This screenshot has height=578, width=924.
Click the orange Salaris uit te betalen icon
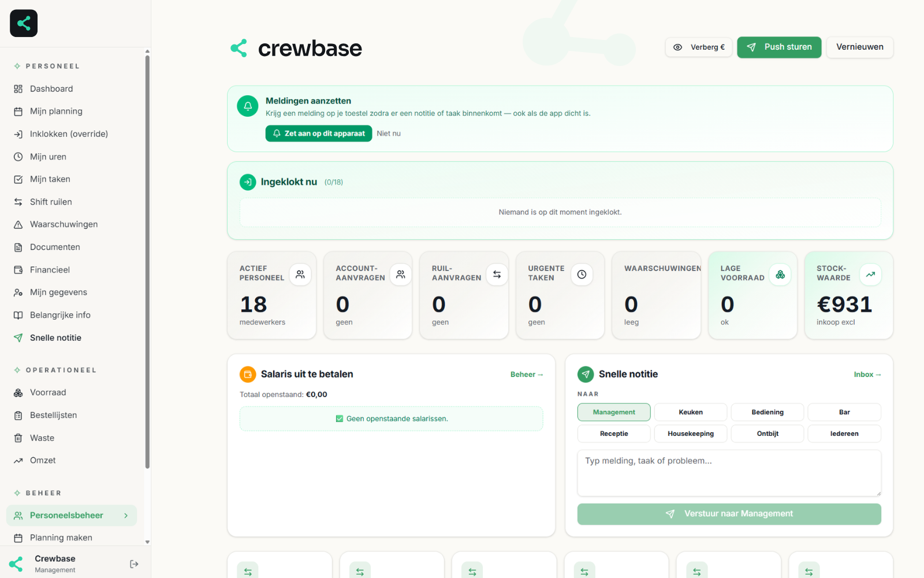click(x=248, y=375)
